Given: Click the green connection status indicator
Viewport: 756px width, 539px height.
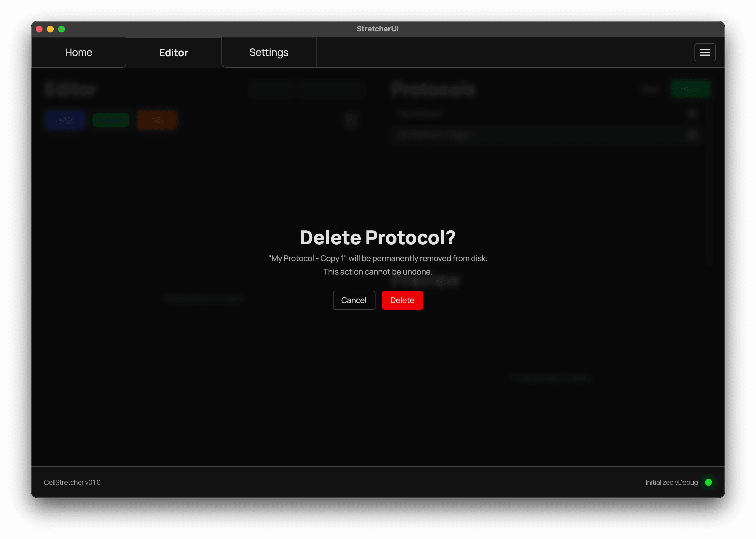Looking at the screenshot, I should click(708, 482).
